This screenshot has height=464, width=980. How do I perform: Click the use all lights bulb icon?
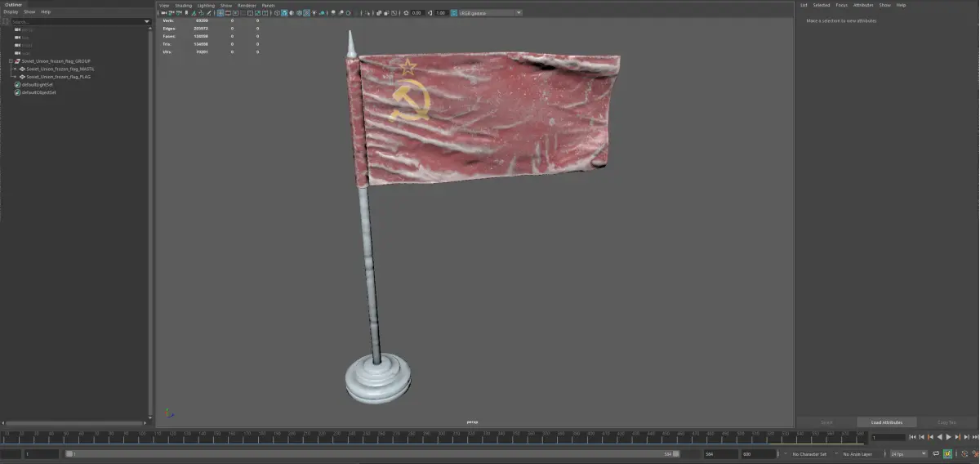tap(314, 13)
